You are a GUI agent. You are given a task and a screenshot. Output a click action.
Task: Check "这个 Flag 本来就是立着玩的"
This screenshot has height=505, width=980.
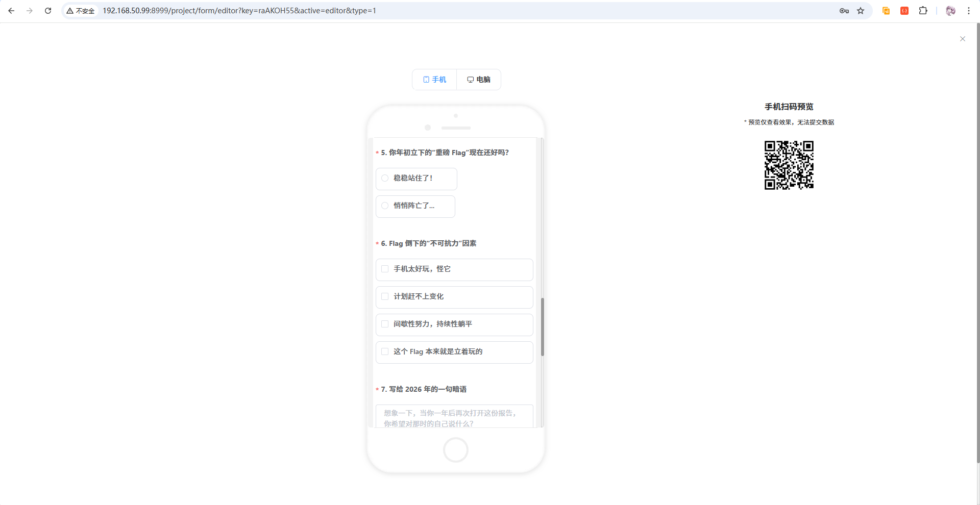[385, 351]
